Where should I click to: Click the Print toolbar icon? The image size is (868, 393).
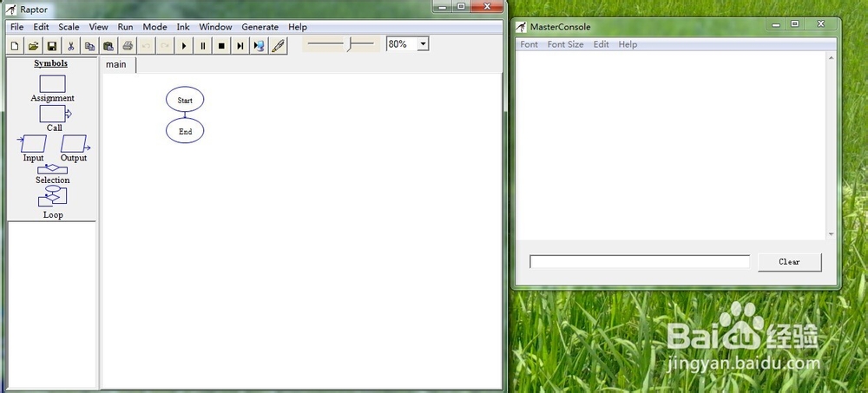(x=128, y=46)
